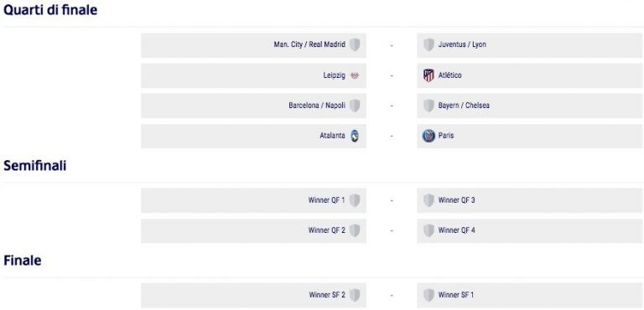Click shield icon next to Winner QF 1
Screen dimensions: 644x310
pos(355,200)
